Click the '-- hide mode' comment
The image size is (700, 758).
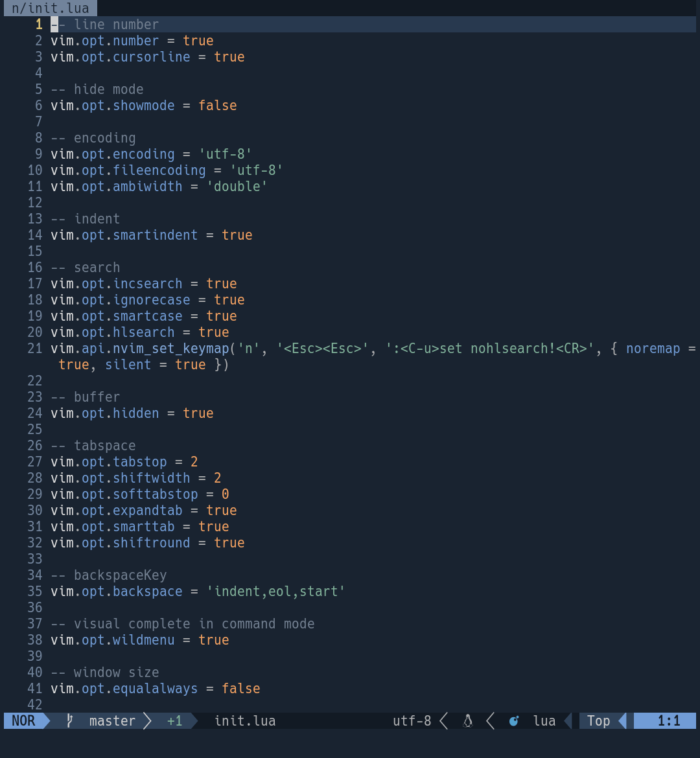pos(97,89)
